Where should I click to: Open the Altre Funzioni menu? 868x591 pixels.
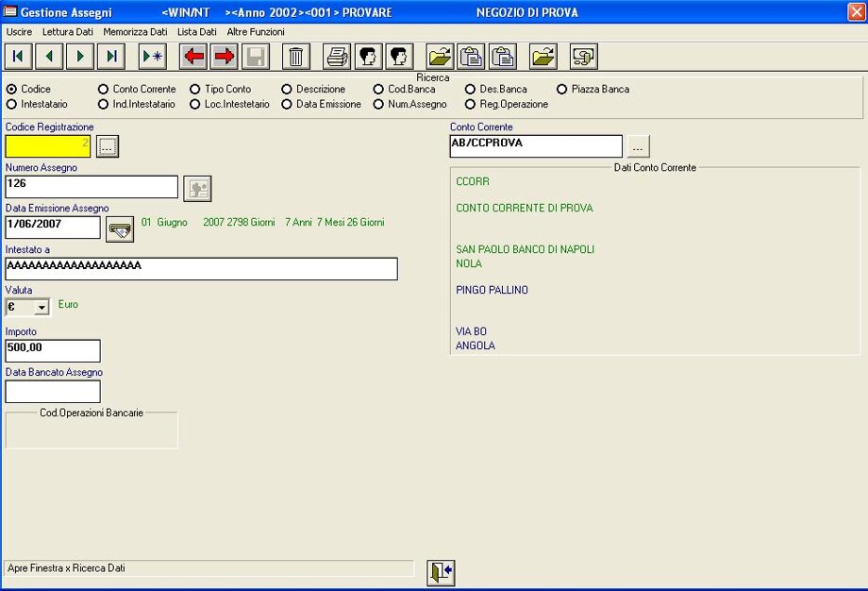click(256, 32)
